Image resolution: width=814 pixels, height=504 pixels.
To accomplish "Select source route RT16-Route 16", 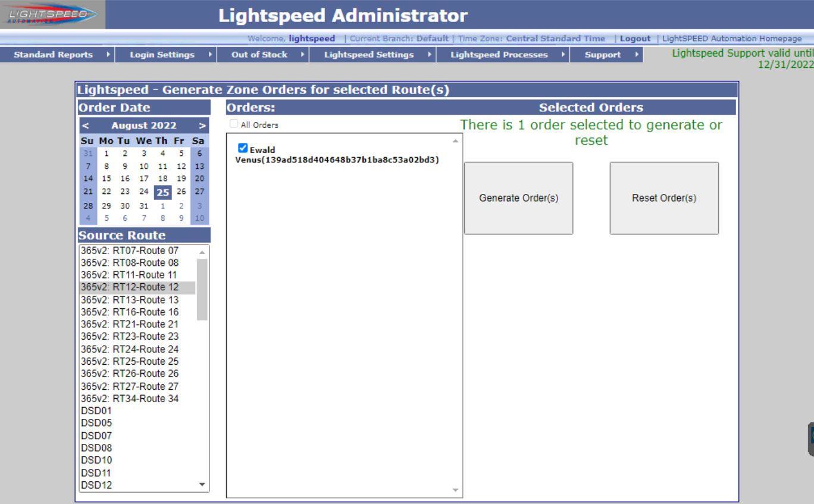I will (138, 312).
